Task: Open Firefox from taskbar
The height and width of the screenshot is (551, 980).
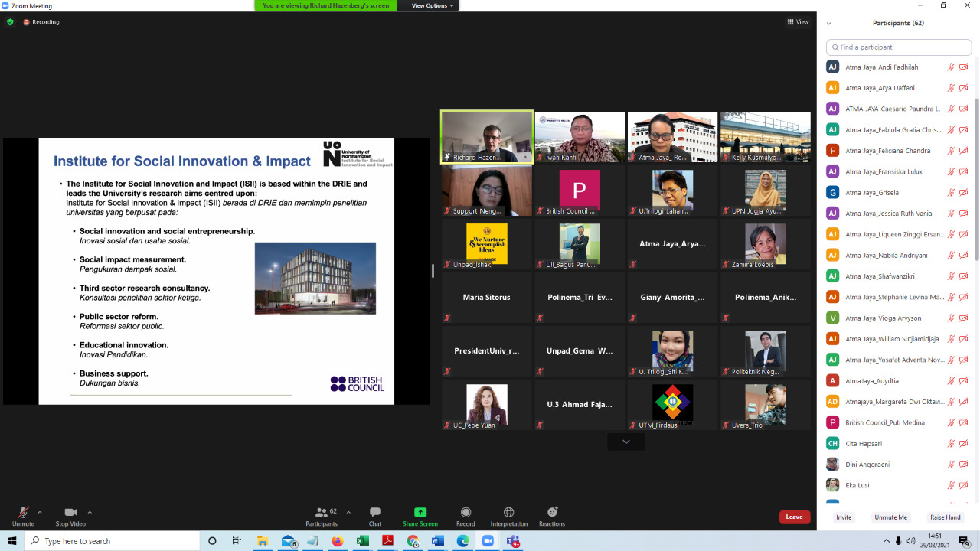Action: 338,541
